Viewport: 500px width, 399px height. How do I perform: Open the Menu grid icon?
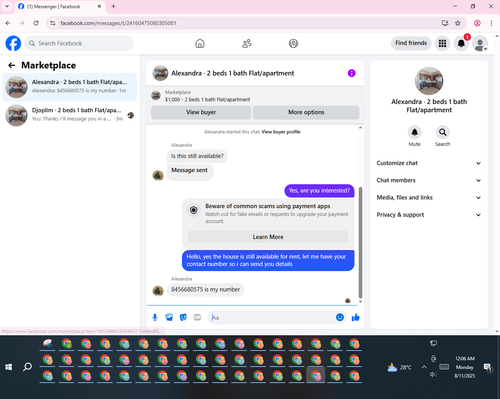click(442, 43)
